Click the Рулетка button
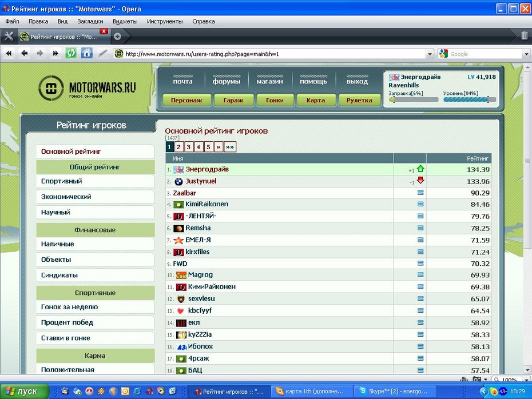Image resolution: width=532 pixels, height=399 pixels. [x=359, y=101]
